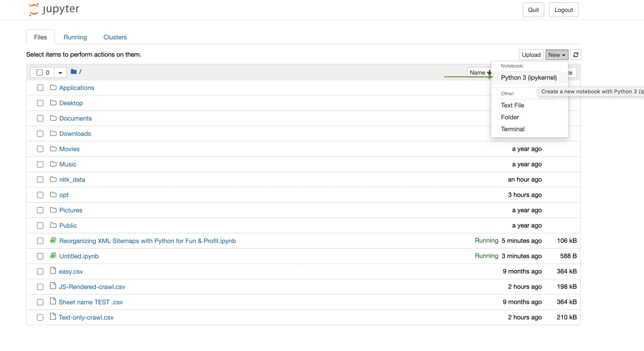Click the file icon beside Text-only-crawl.csv
Viewport: 644px width, 351px height.
(53, 316)
